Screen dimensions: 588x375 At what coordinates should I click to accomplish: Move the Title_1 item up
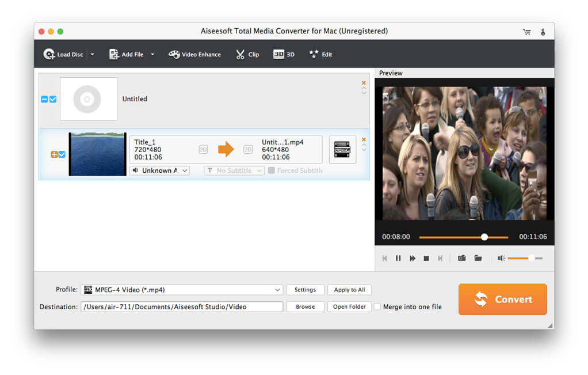(364, 145)
